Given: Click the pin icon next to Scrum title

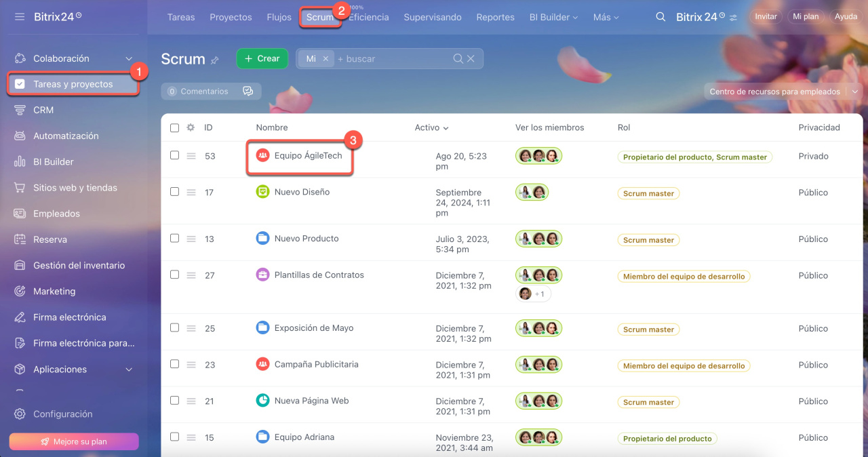Looking at the screenshot, I should point(215,60).
